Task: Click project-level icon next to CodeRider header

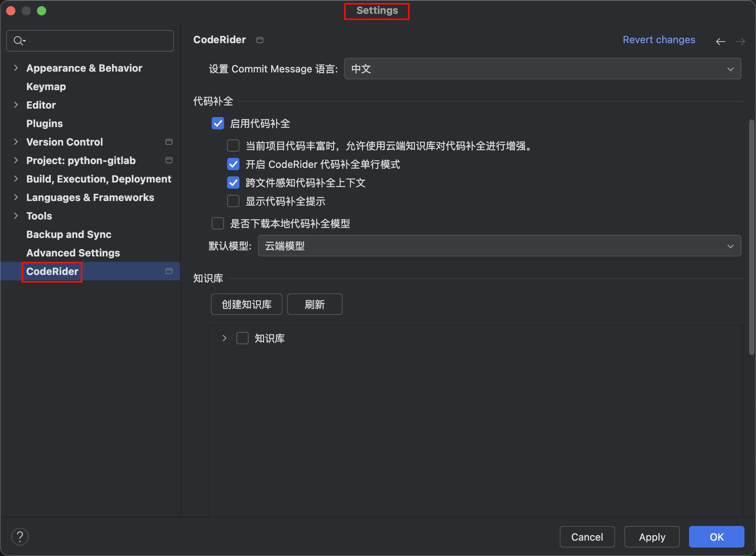Action: coord(260,40)
